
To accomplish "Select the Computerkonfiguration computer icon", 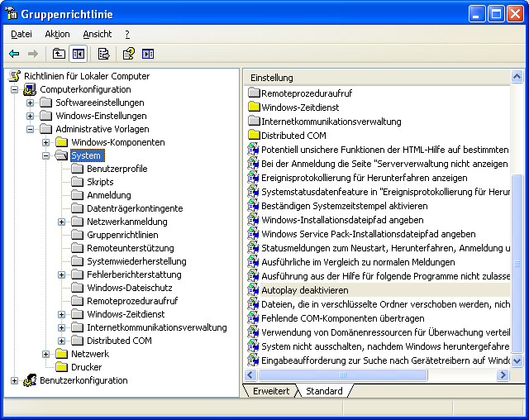I will (x=31, y=89).
